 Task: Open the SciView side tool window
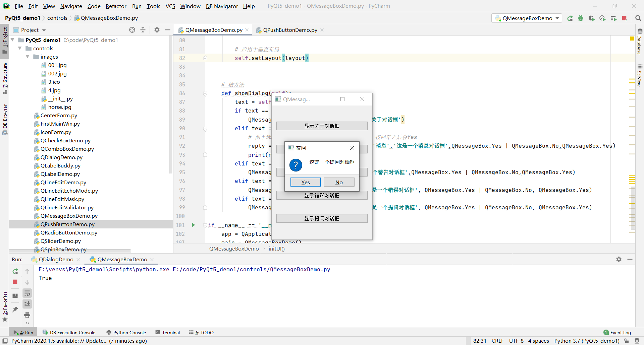[x=640, y=75]
